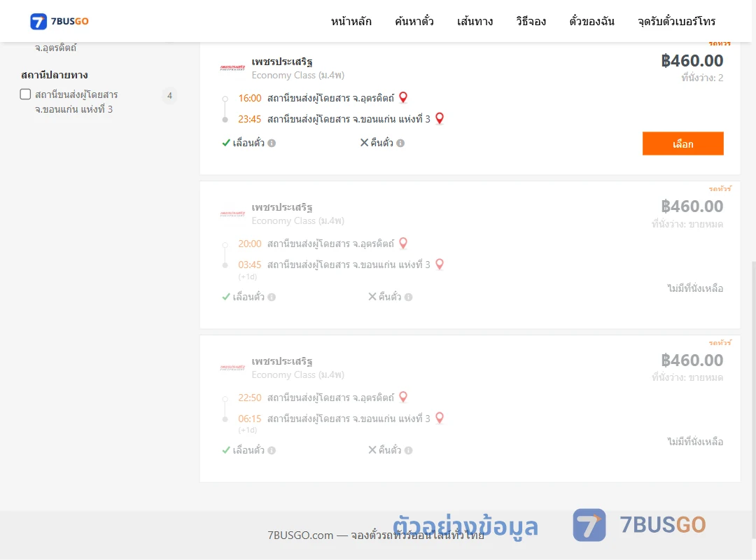Click map pin of 06:15 arrival station

(439, 418)
